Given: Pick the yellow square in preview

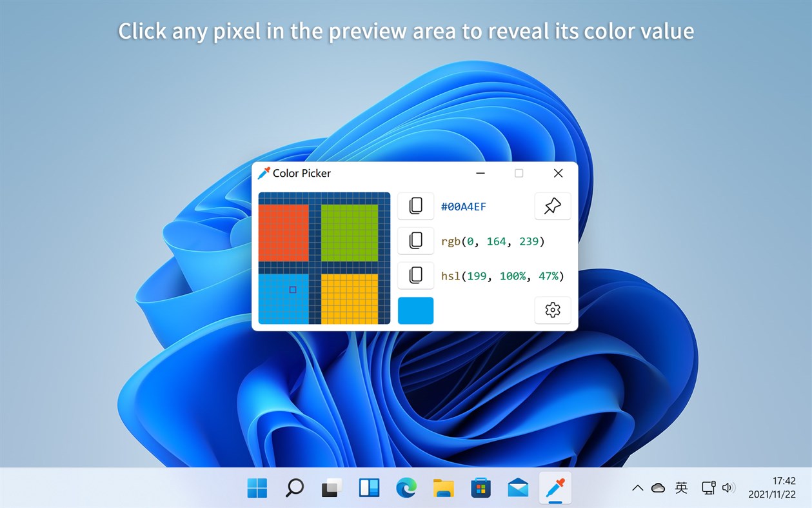Looking at the screenshot, I should [350, 299].
